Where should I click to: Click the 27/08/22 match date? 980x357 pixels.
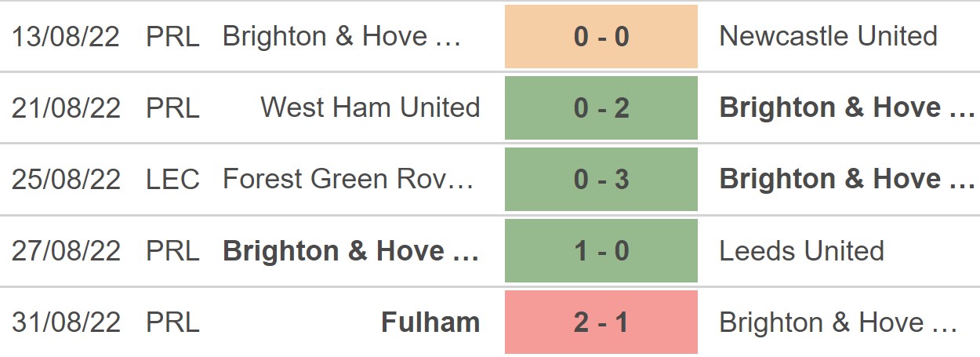[x=66, y=251]
